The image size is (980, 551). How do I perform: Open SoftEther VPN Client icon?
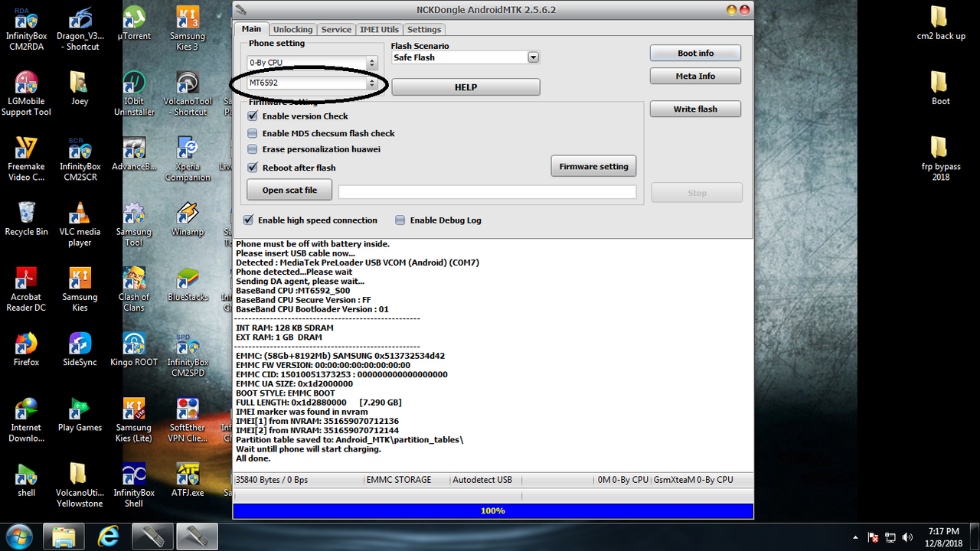pos(188,419)
